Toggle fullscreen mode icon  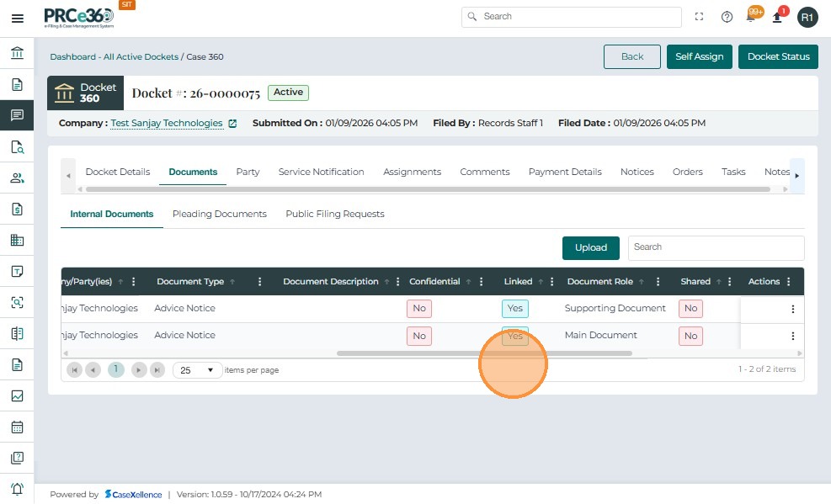(x=699, y=17)
